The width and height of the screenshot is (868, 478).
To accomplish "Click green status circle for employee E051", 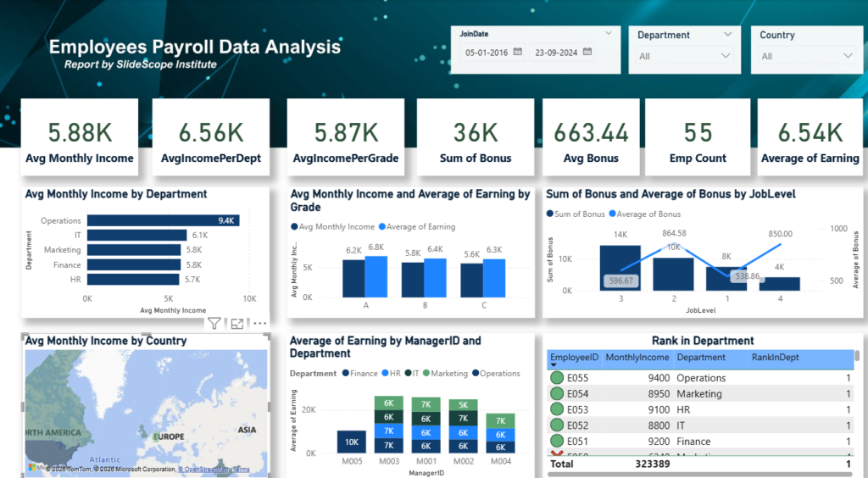I will (x=557, y=441).
